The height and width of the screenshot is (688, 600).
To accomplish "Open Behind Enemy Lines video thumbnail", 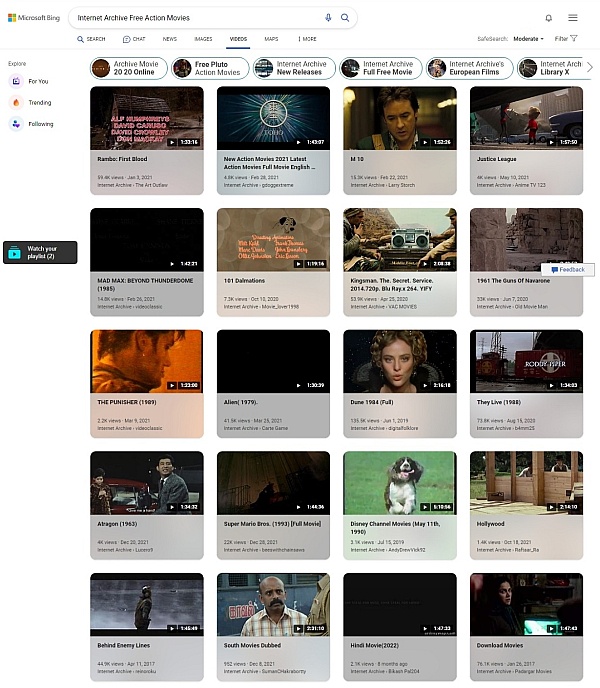I will click(x=147, y=604).
